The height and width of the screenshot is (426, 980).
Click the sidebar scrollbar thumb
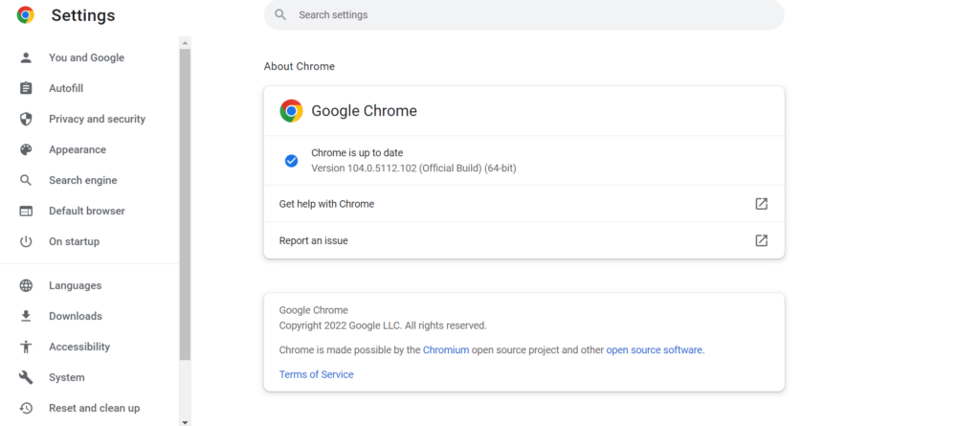point(185,205)
